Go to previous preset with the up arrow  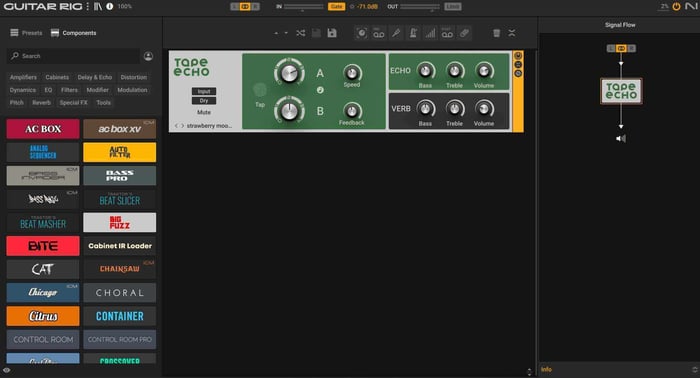coord(276,33)
